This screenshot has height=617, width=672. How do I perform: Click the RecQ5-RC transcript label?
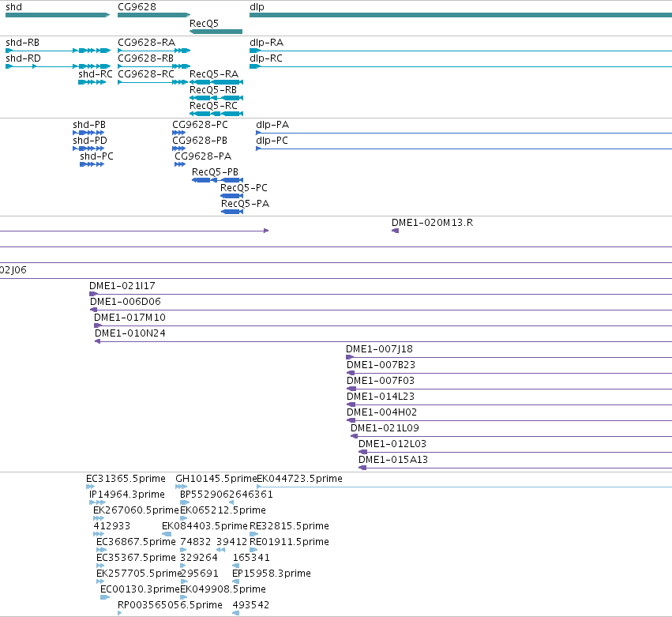[213, 106]
